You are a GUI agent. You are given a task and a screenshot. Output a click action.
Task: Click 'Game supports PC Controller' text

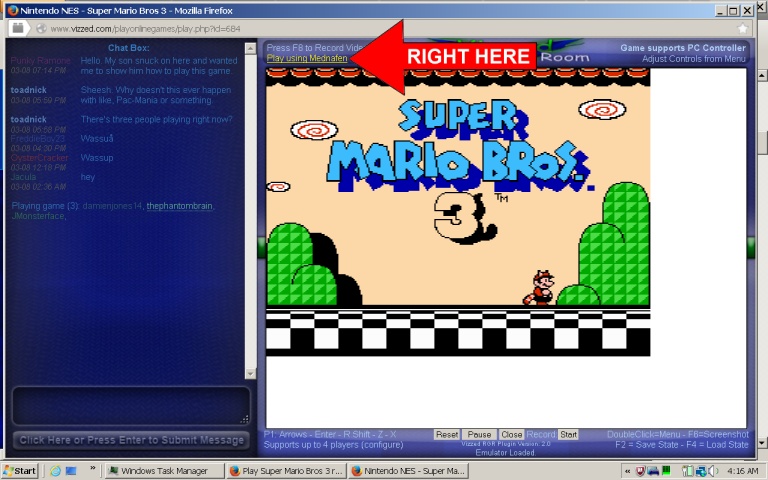coord(683,48)
